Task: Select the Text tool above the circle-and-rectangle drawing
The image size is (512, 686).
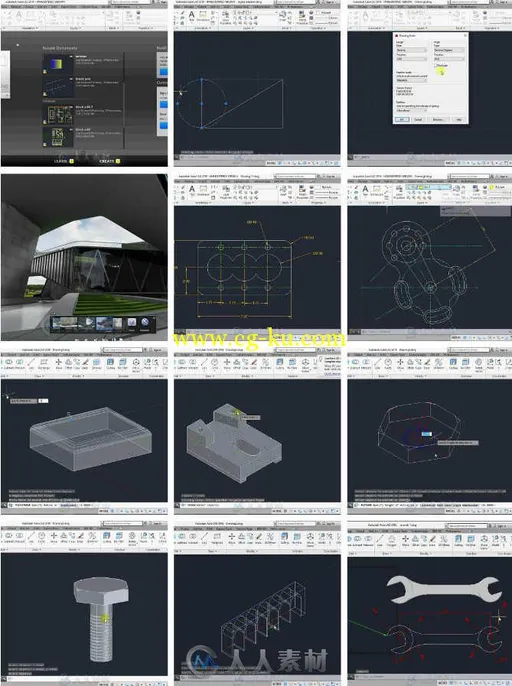Action: tap(192, 17)
